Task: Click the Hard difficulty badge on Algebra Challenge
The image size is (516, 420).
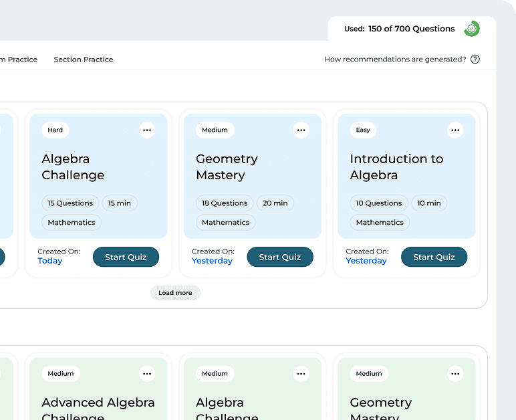Action: [55, 130]
